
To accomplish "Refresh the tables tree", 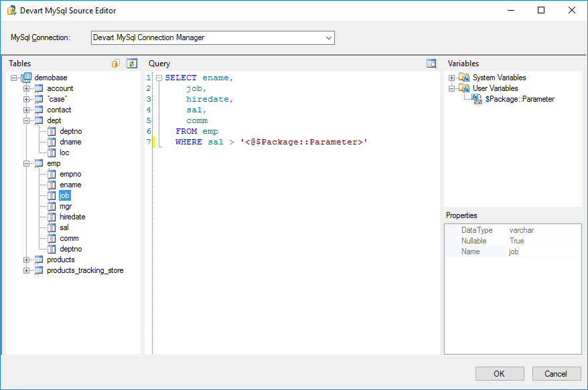I will 131,63.
